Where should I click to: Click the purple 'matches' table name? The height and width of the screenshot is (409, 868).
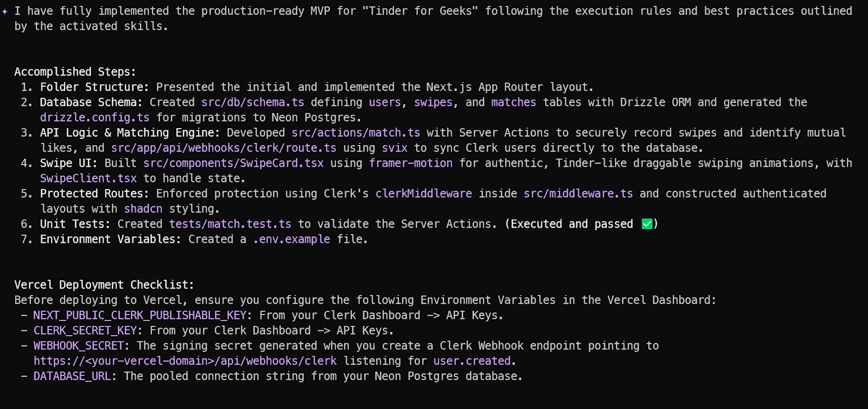[x=514, y=102]
